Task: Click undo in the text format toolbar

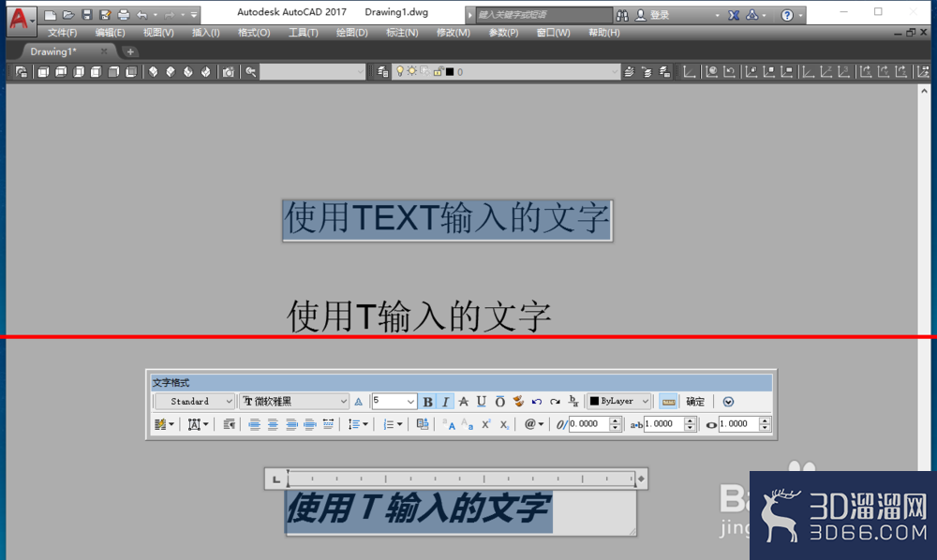Action: tap(537, 402)
